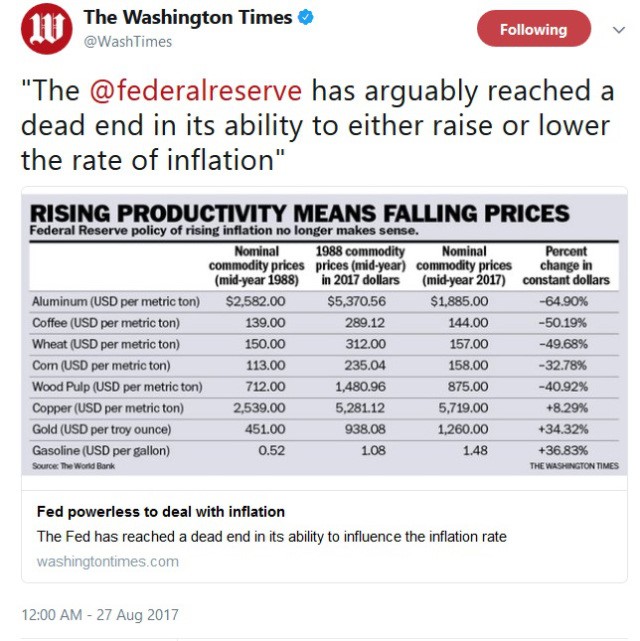Click the Percent change in constant dollars header
This screenshot has width=640, height=641.
[x=566, y=265]
